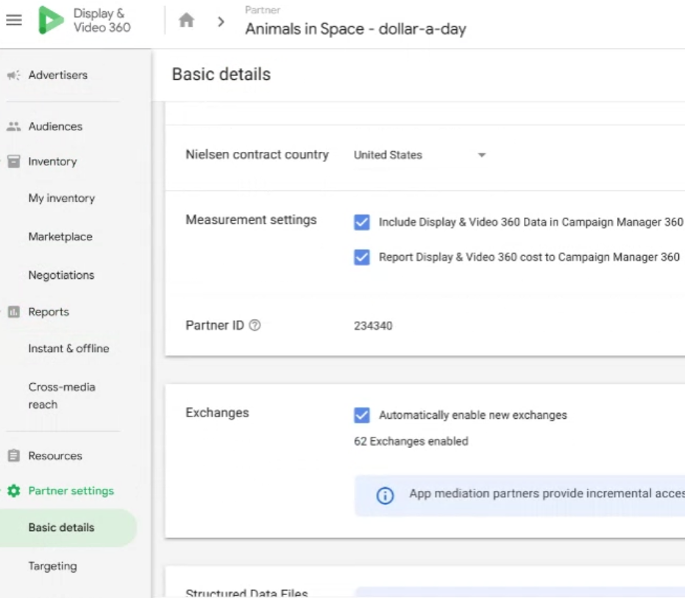686x598 pixels.
Task: Toggle Report Display & Video 360 cost checkbox
Action: (x=362, y=257)
